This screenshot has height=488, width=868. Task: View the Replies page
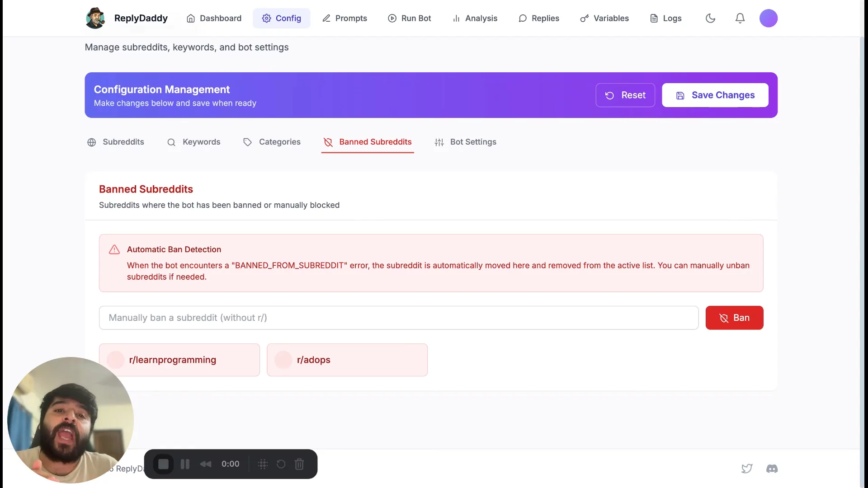tap(539, 18)
